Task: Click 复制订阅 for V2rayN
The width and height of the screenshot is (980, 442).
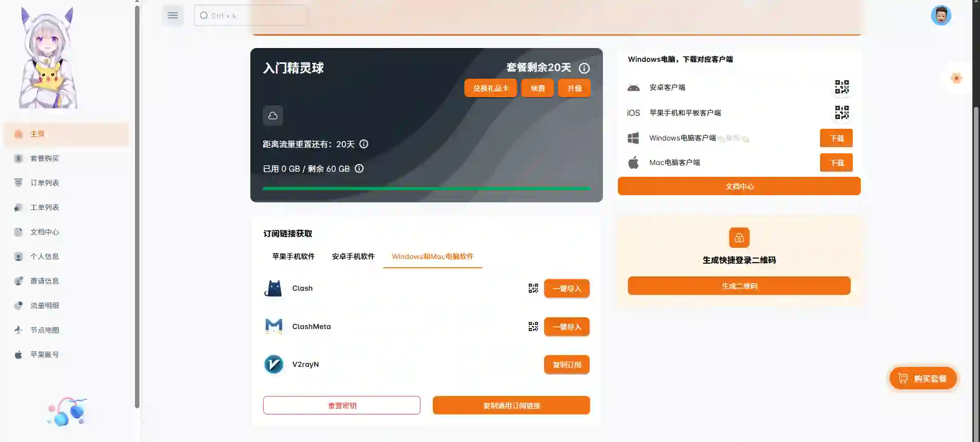Action: pos(567,364)
